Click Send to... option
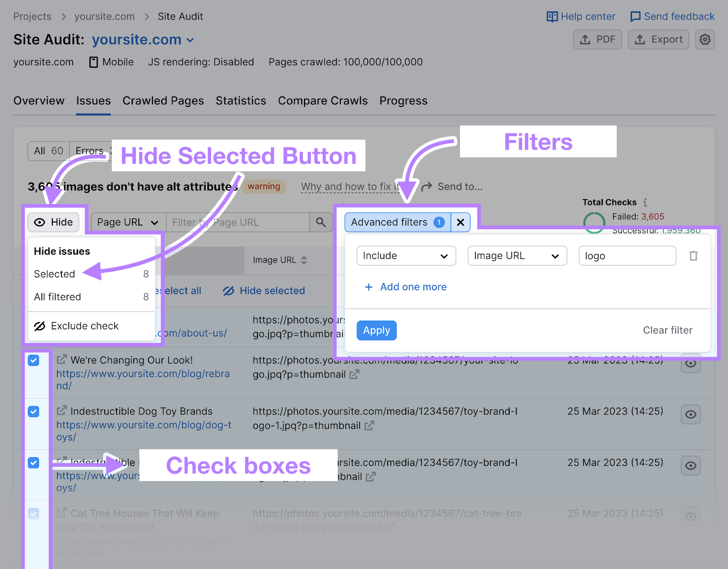728x569 pixels. point(452,186)
